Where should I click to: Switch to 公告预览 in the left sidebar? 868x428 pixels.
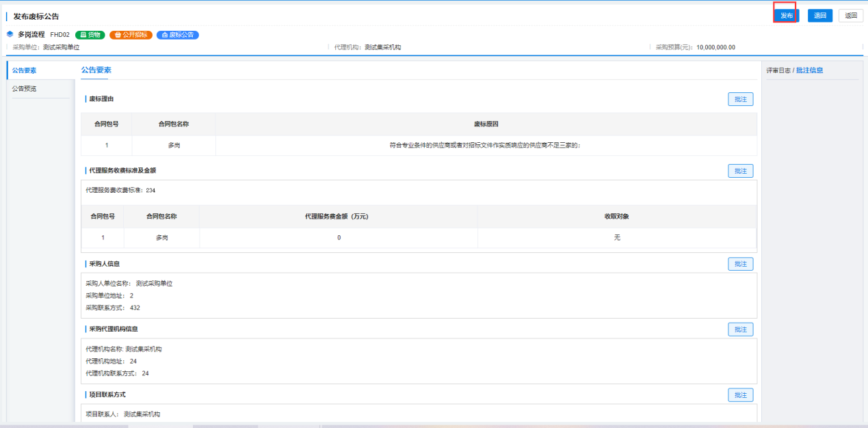(25, 89)
